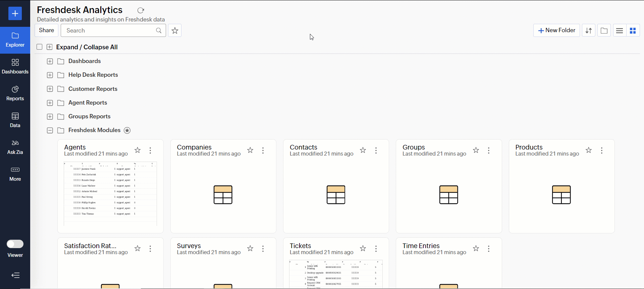Open the Explorer sidebar section
The width and height of the screenshot is (644, 289).
pos(15,40)
